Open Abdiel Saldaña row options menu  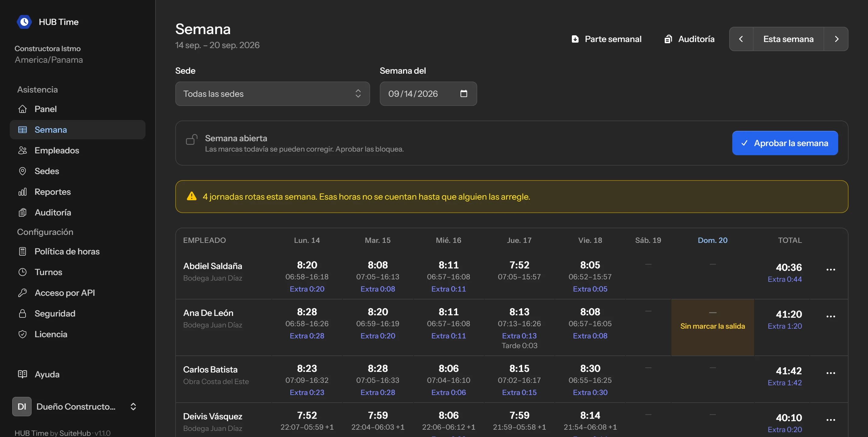coord(831,270)
